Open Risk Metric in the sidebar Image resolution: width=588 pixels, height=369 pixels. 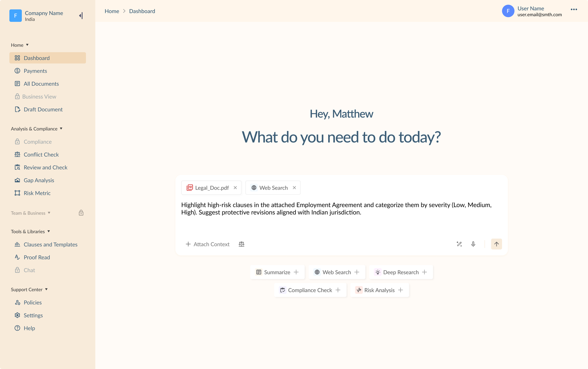click(x=48, y=193)
